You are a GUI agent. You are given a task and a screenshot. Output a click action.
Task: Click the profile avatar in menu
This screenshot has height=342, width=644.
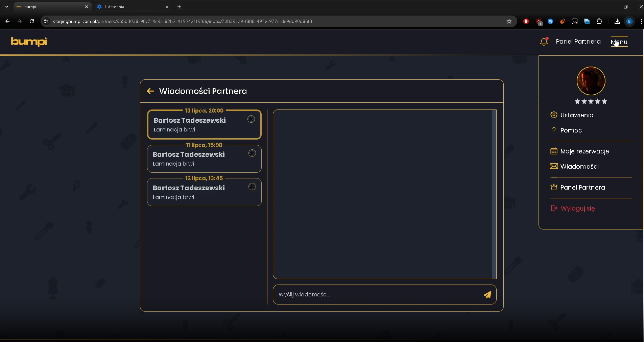(x=591, y=81)
